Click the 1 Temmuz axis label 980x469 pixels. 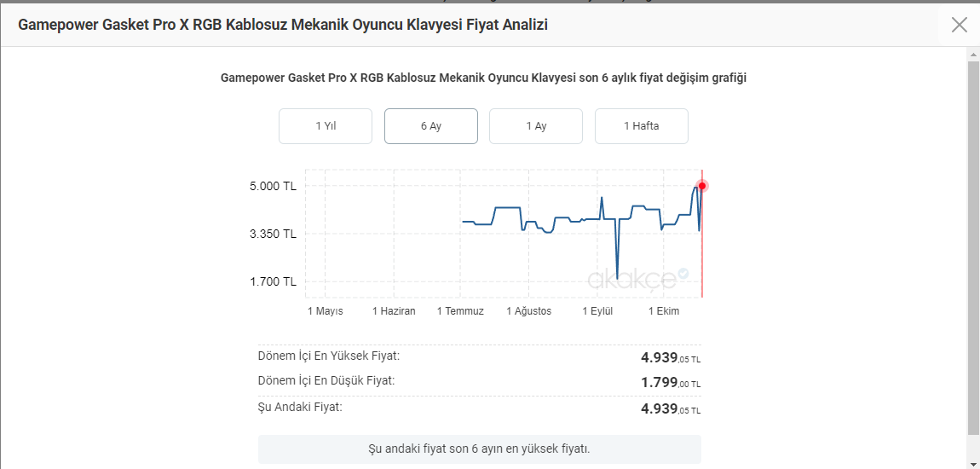coord(460,311)
